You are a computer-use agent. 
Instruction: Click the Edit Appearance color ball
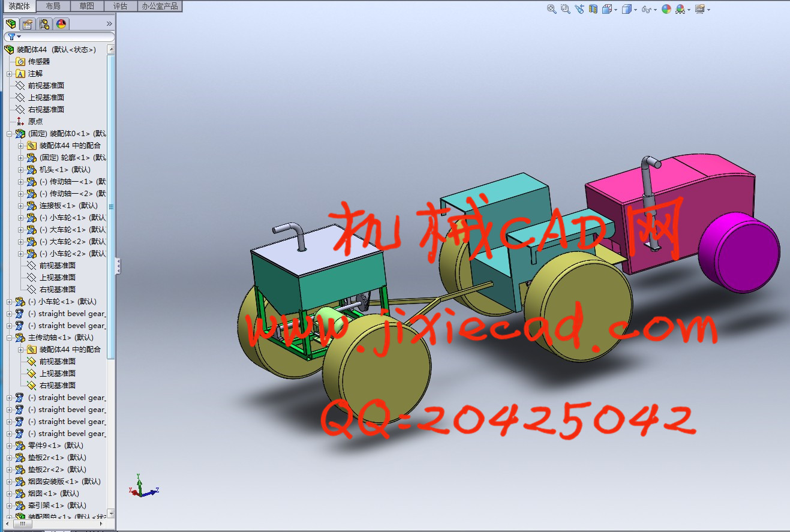tap(666, 9)
